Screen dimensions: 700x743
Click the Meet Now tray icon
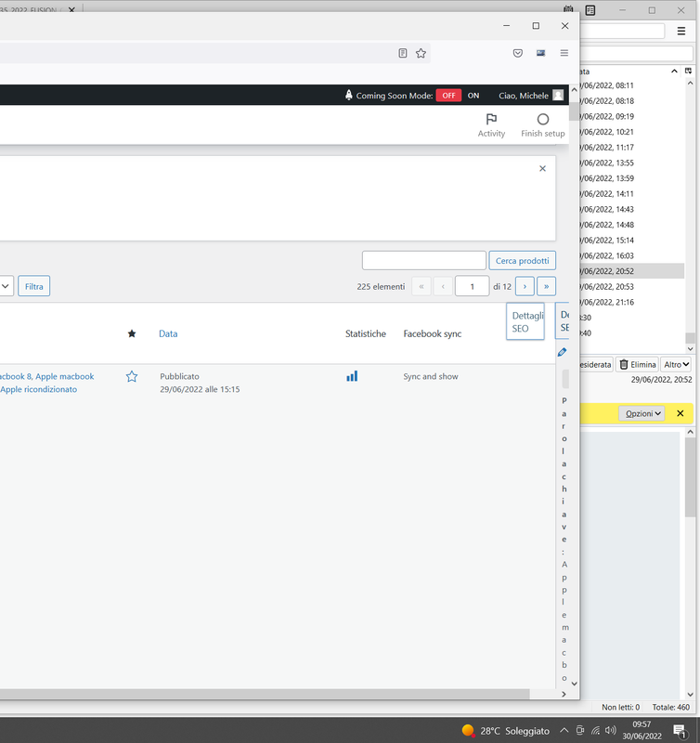(x=579, y=730)
